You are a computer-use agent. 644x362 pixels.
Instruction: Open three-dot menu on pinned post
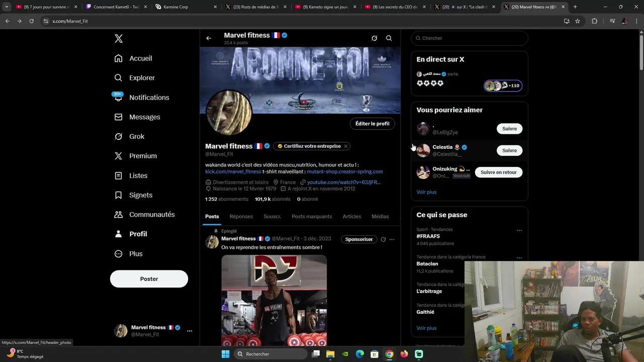(392, 239)
